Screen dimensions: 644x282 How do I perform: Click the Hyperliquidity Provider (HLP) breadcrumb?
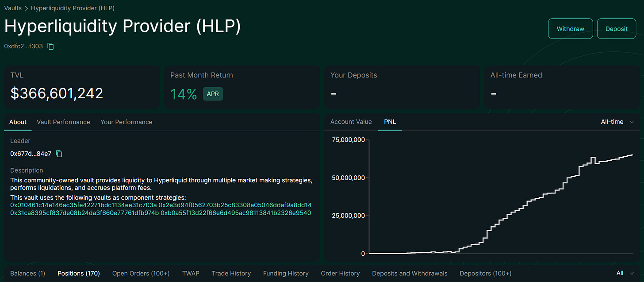pyautogui.click(x=73, y=8)
